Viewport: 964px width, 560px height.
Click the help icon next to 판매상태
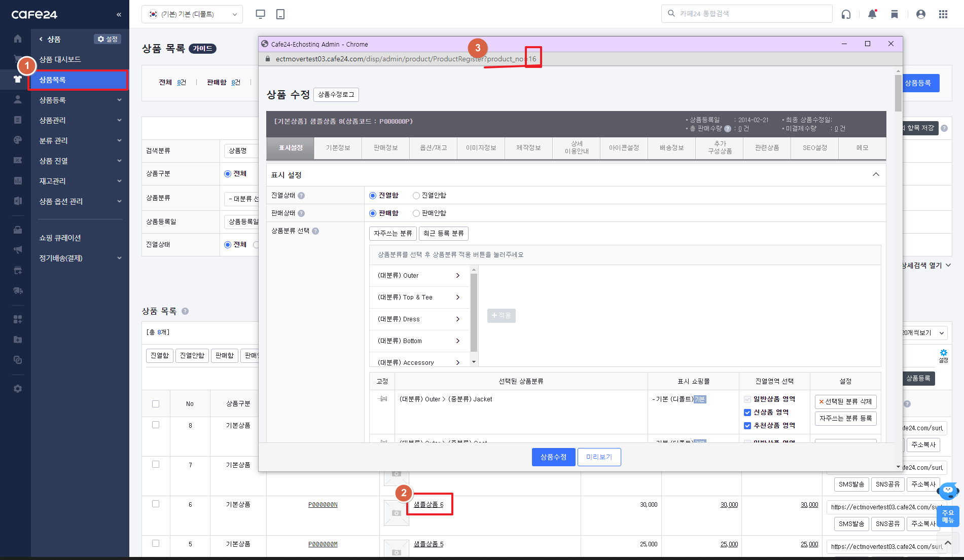pos(301,213)
